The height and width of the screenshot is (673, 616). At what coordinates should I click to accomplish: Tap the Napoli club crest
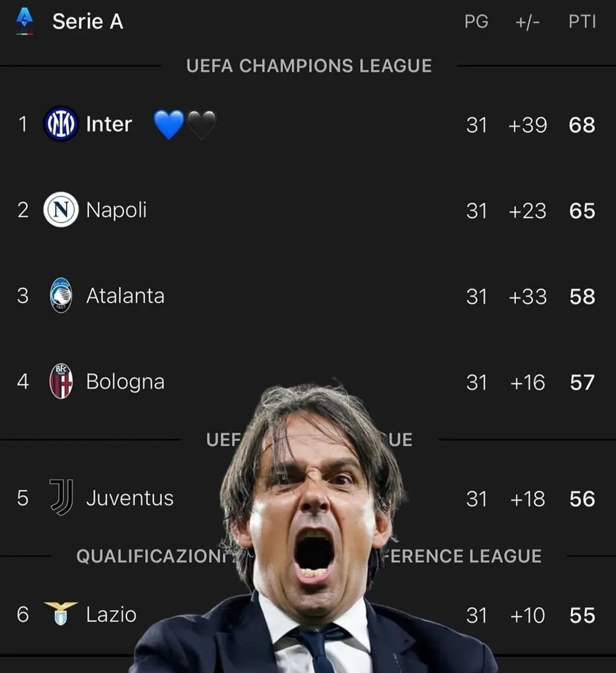click(x=61, y=210)
